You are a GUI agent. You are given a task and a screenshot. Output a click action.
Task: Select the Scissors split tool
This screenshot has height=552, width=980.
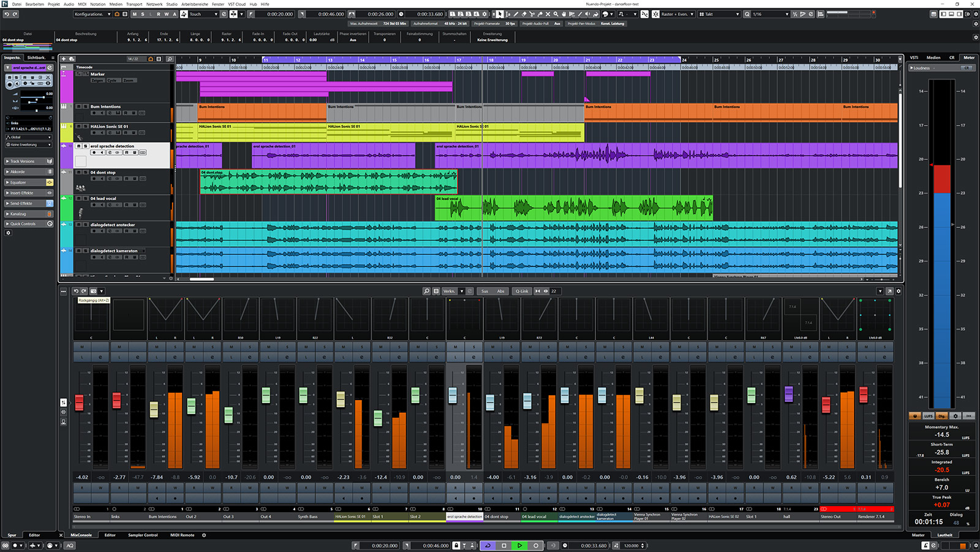point(532,14)
